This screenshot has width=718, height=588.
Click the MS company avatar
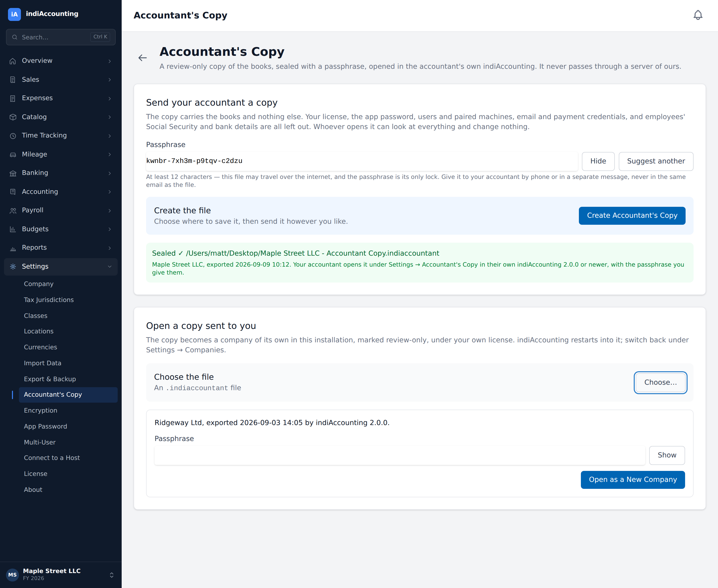pyautogui.click(x=12, y=575)
